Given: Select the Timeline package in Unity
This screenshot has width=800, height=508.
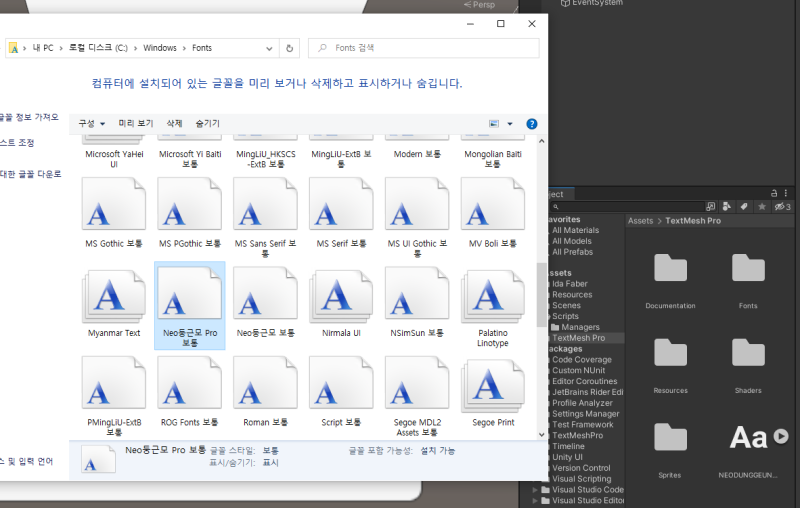Looking at the screenshot, I should pos(568,446).
